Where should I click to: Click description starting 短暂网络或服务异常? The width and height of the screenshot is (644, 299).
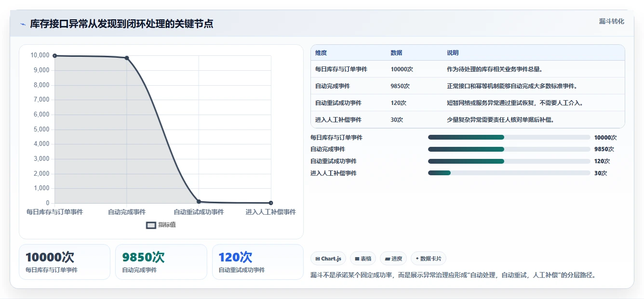(x=515, y=103)
